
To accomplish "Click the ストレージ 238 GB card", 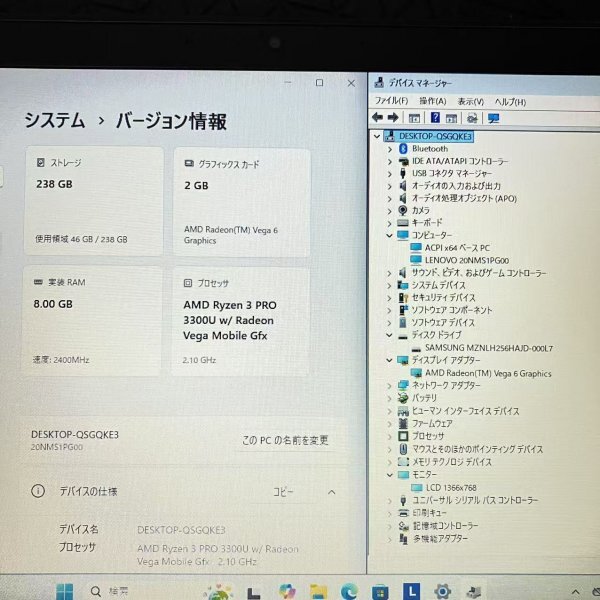I will 94,202.
